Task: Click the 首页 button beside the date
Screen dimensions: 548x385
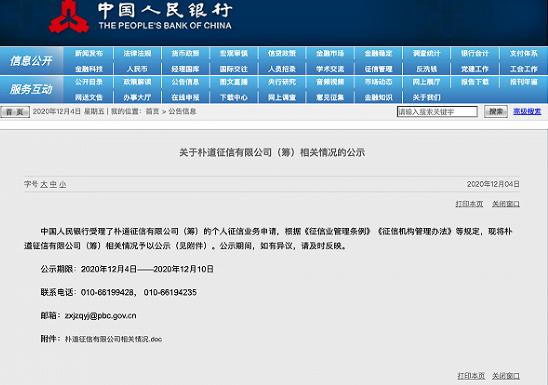Action: pos(15,112)
